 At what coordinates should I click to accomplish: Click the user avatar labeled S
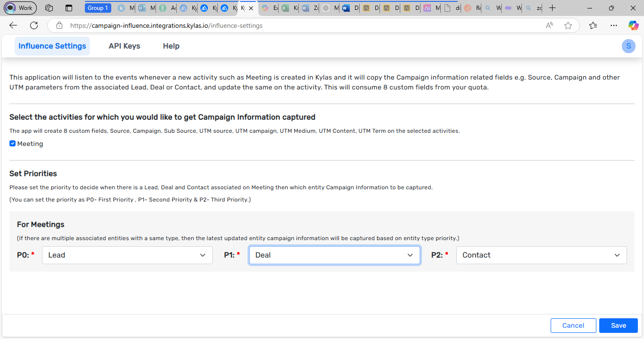tap(628, 46)
